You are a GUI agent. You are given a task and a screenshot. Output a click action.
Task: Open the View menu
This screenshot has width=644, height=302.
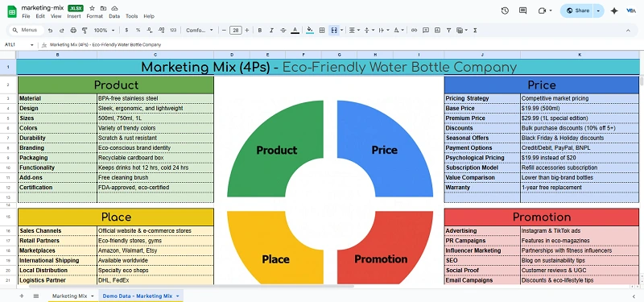(56, 16)
